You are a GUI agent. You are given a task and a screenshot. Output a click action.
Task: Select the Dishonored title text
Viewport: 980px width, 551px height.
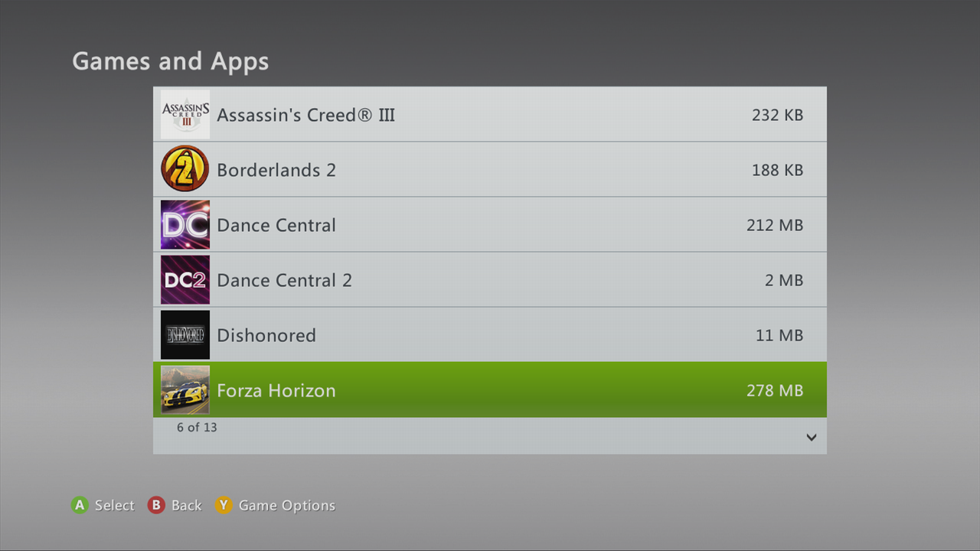266,335
